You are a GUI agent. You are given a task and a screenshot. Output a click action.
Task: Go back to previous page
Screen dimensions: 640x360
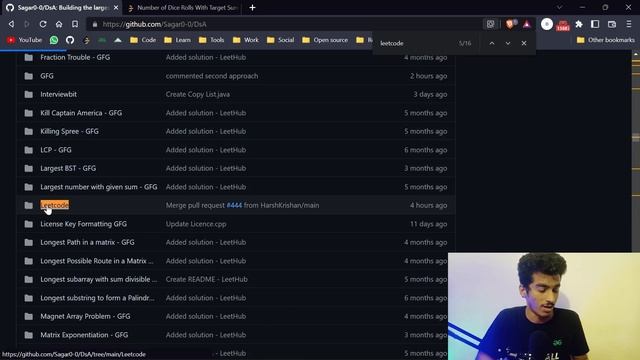11,24
